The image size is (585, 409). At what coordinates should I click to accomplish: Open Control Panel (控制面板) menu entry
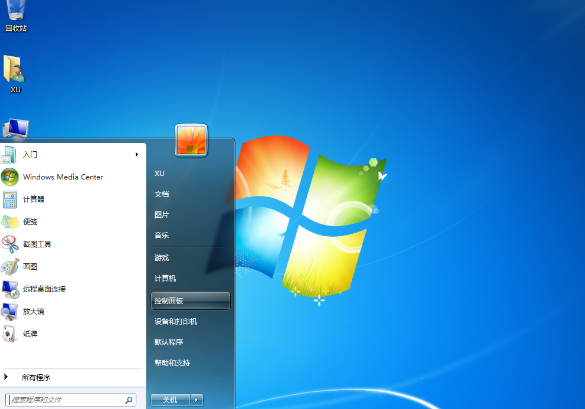191,301
